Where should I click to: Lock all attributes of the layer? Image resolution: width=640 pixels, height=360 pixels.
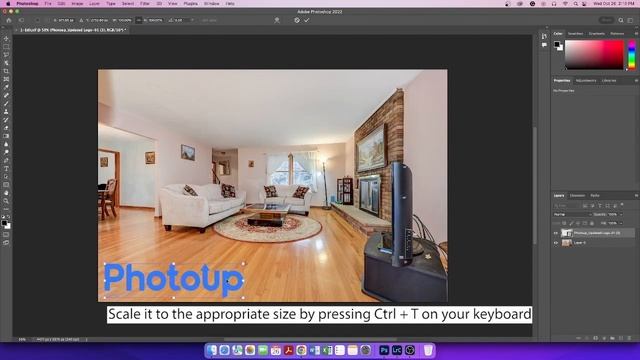point(592,223)
